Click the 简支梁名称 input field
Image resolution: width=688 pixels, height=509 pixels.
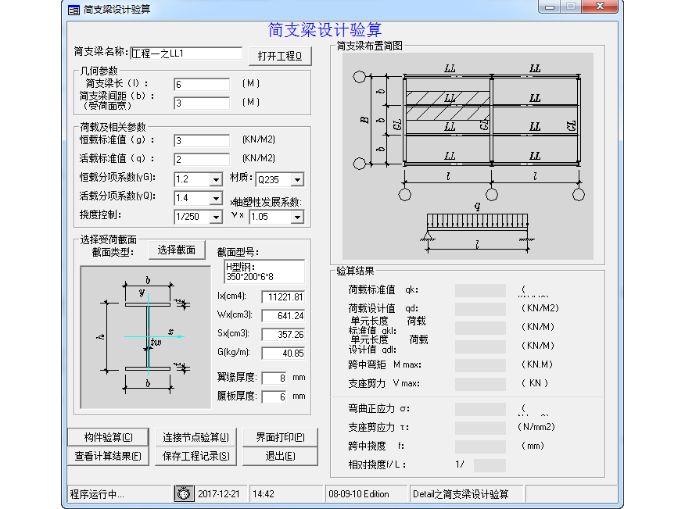[186, 54]
